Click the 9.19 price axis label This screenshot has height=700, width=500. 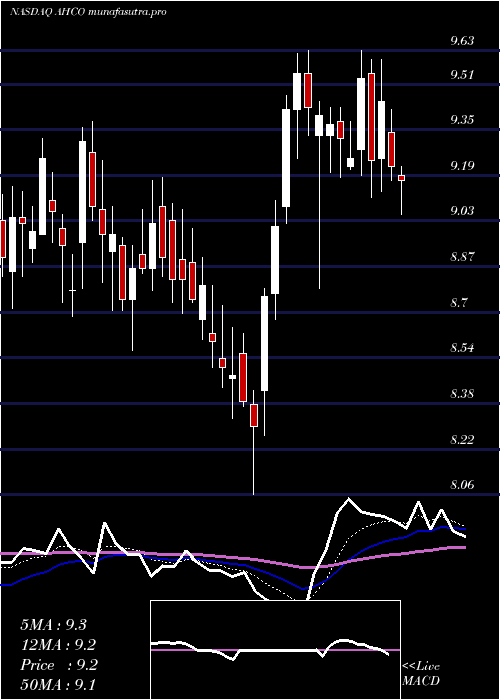point(462,166)
